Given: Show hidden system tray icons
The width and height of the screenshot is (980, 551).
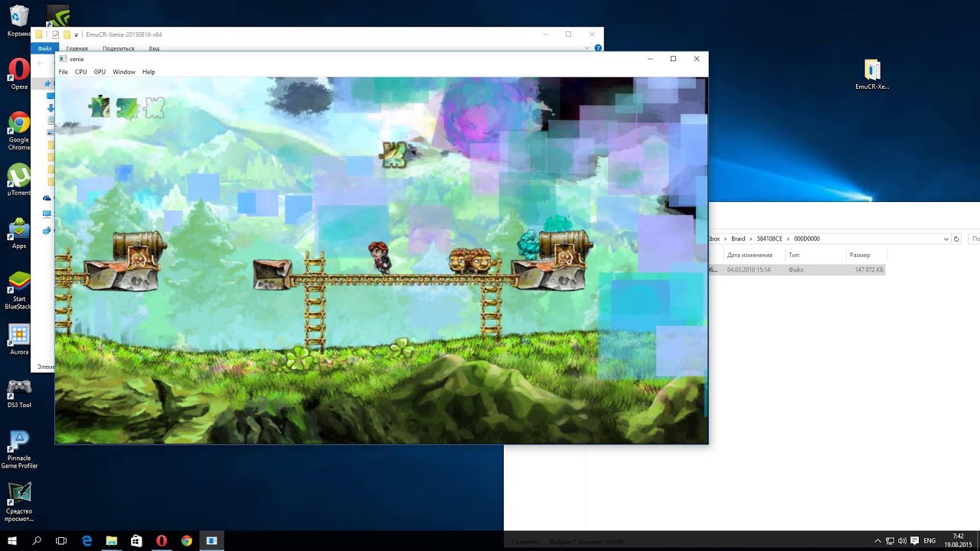Looking at the screenshot, I should coord(878,540).
